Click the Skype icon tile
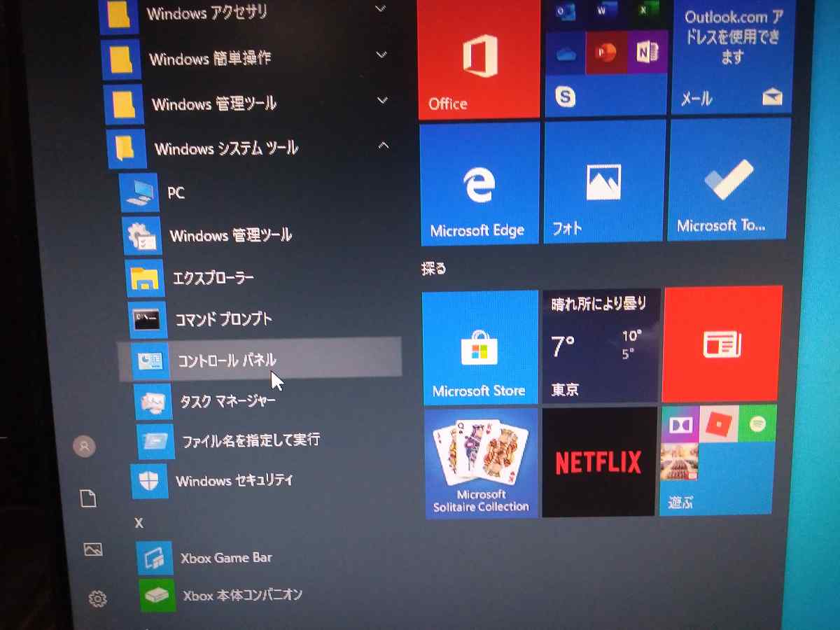 565,95
